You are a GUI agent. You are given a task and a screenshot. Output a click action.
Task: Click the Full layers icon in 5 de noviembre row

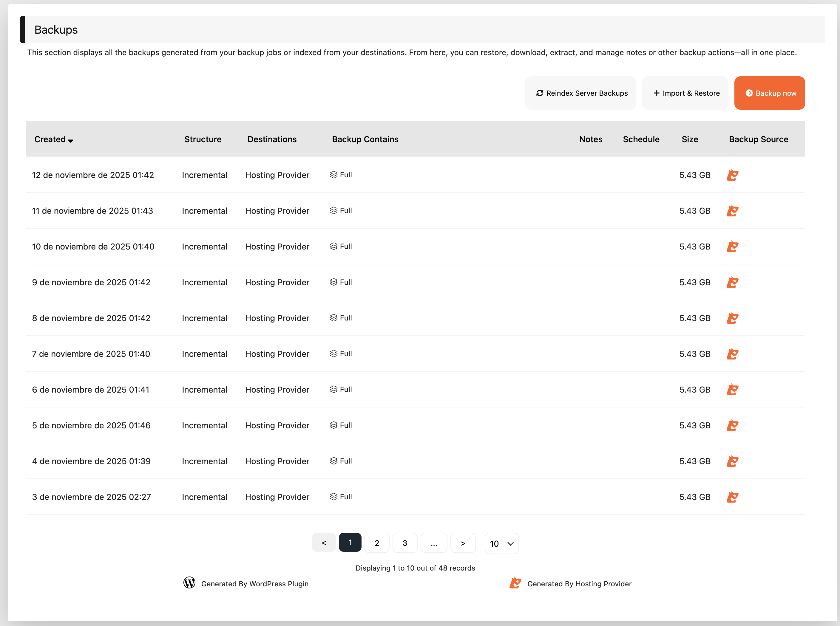click(333, 425)
